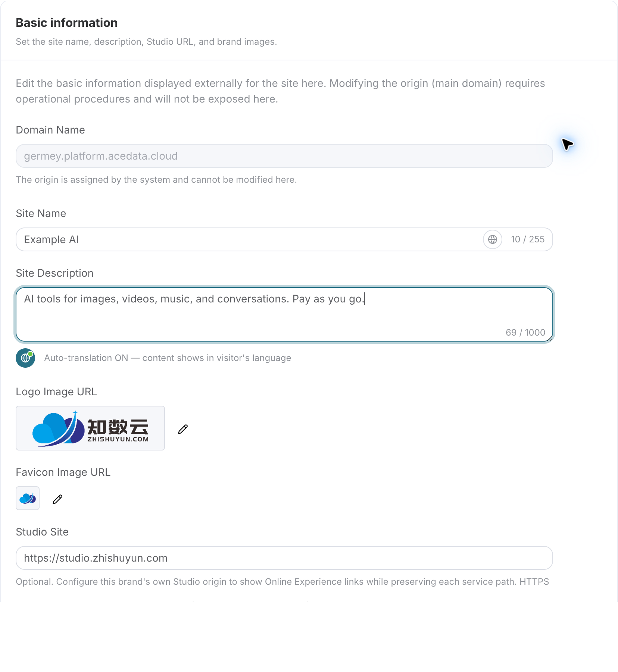Click the 'Site Description' label
The height and width of the screenshot is (672, 618).
point(54,273)
